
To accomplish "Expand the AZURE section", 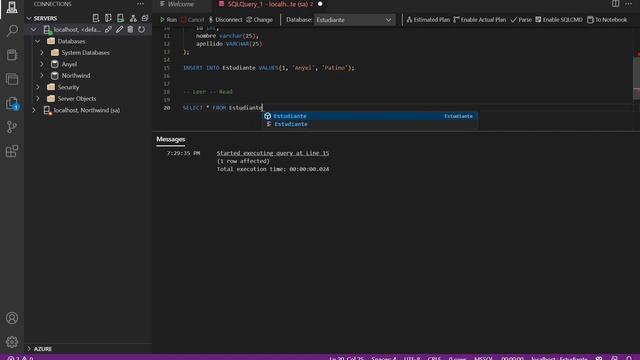I will tap(29, 349).
